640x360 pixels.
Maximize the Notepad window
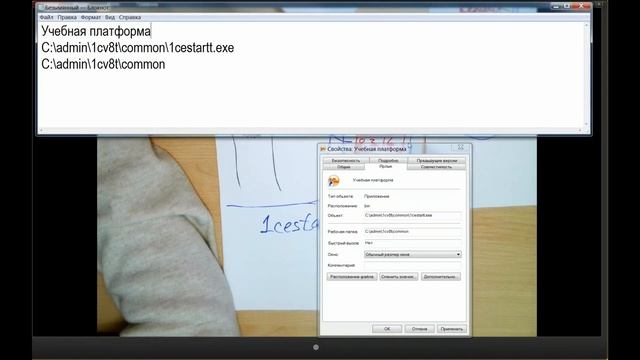pyautogui.click(x=567, y=6)
